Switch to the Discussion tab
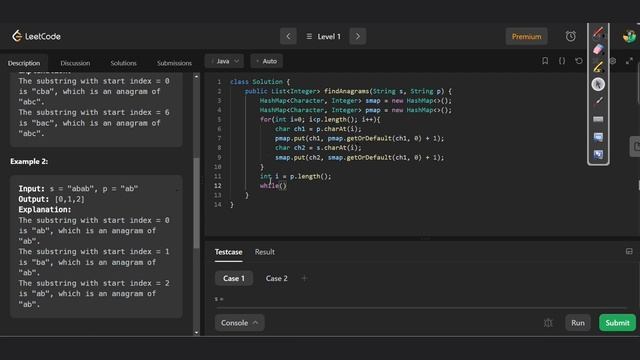The height and width of the screenshot is (360, 640). pyautogui.click(x=75, y=63)
